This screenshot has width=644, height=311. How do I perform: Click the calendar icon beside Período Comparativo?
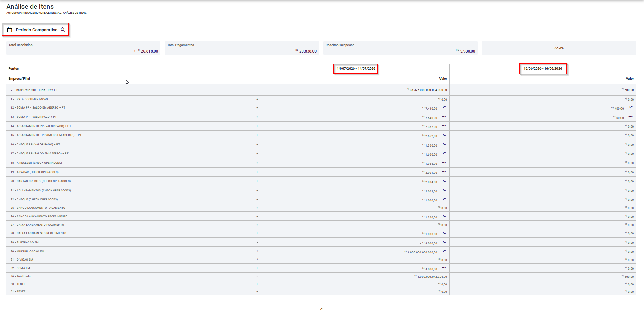tap(10, 30)
